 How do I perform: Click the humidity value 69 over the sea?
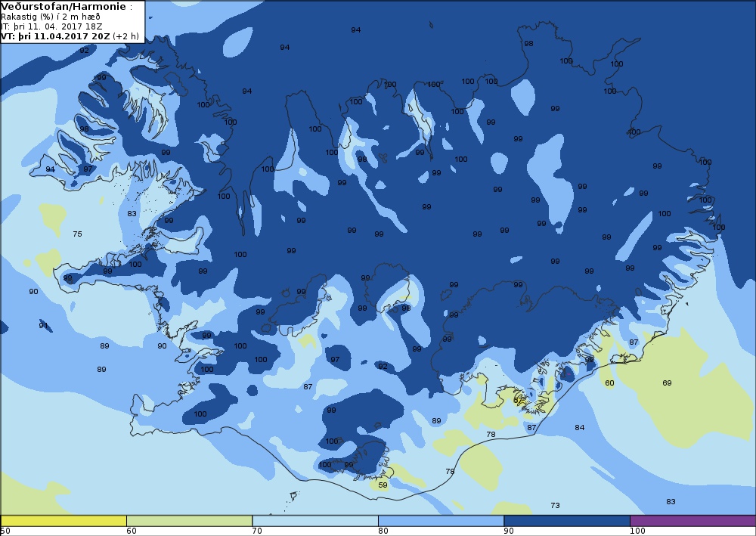coord(667,383)
